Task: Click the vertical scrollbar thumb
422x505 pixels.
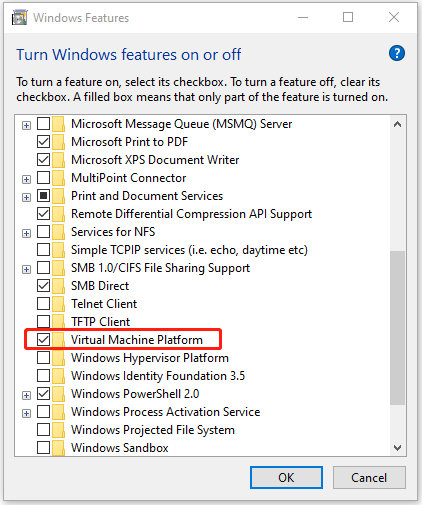Action: click(x=397, y=328)
